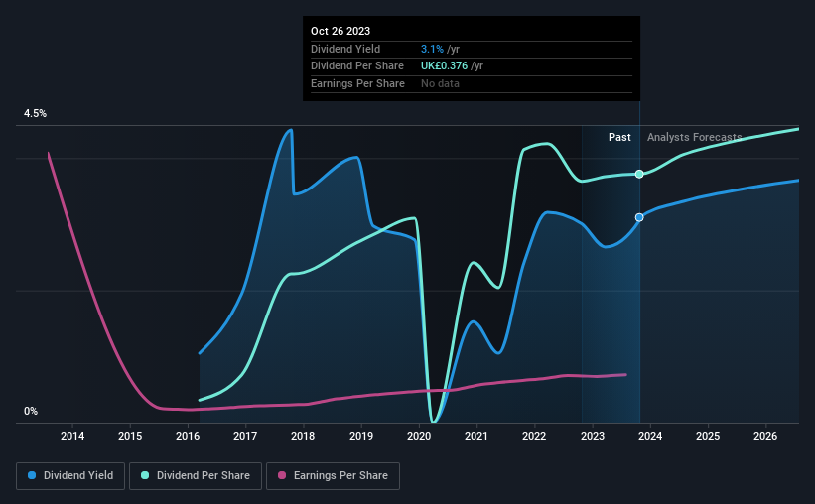This screenshot has width=815, height=504.
Task: Click the 2016 x-axis label
Action: tap(188, 436)
